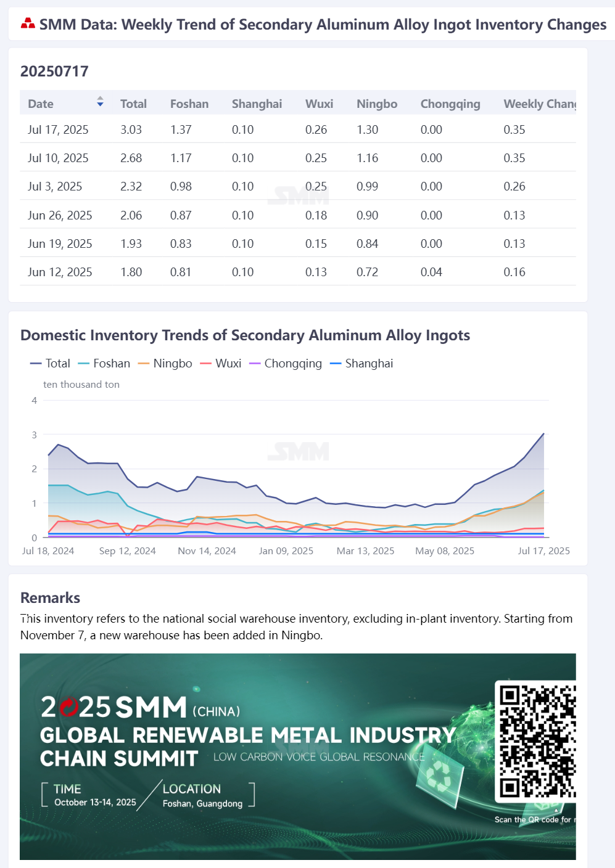The width and height of the screenshot is (615, 868).
Task: Click the 20250717 date heading
Action: coord(54,72)
